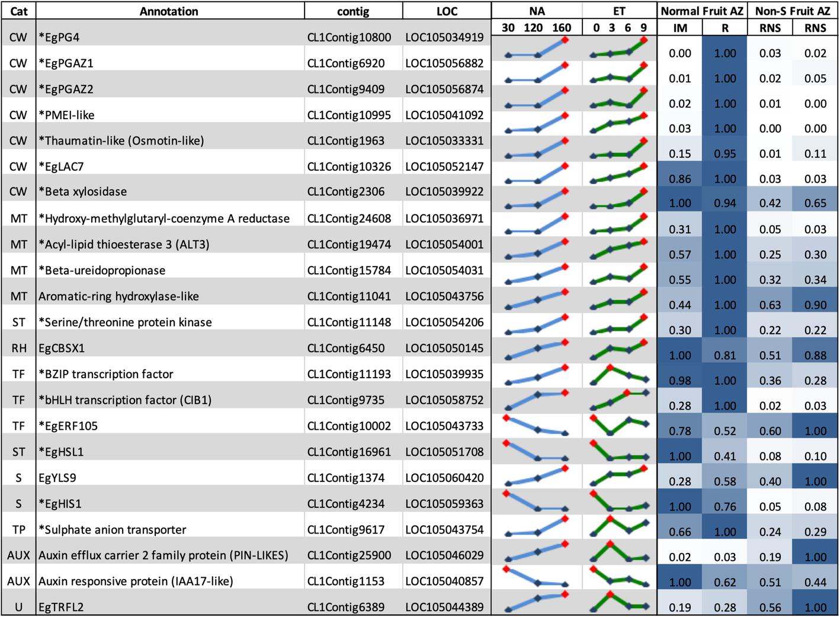Select the *EgHIS1 annotation

click(60, 504)
